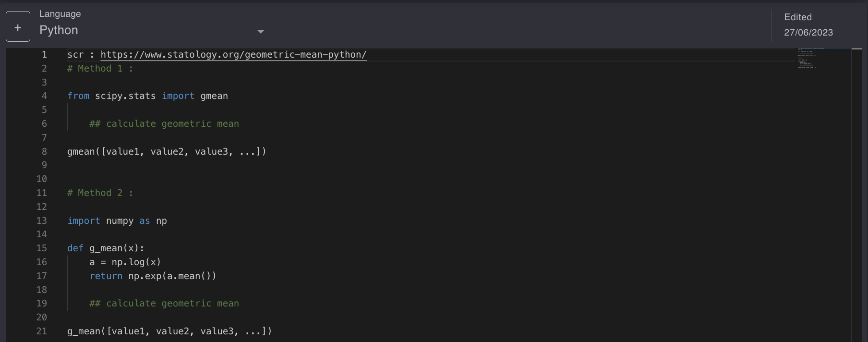Click the code minimap preview
The width and height of the screenshot is (868, 342).
coord(810,58)
